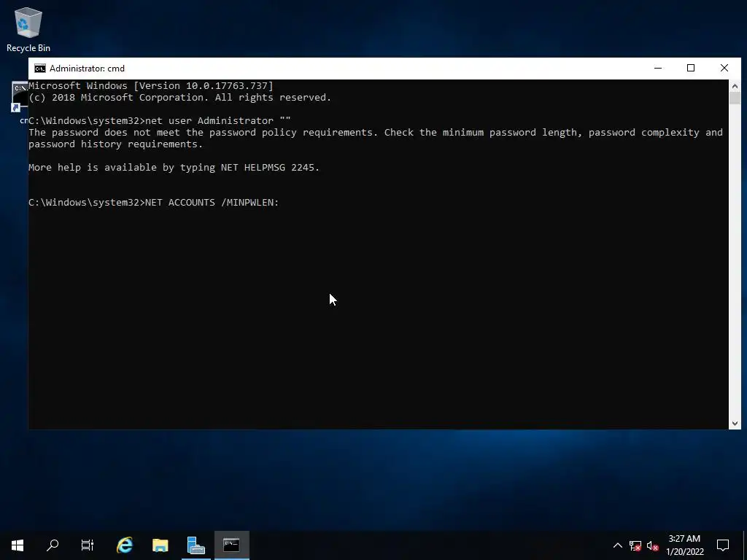747x560 pixels.
Task: Click the cmd vertical scrollbar thumb
Action: [x=735, y=98]
